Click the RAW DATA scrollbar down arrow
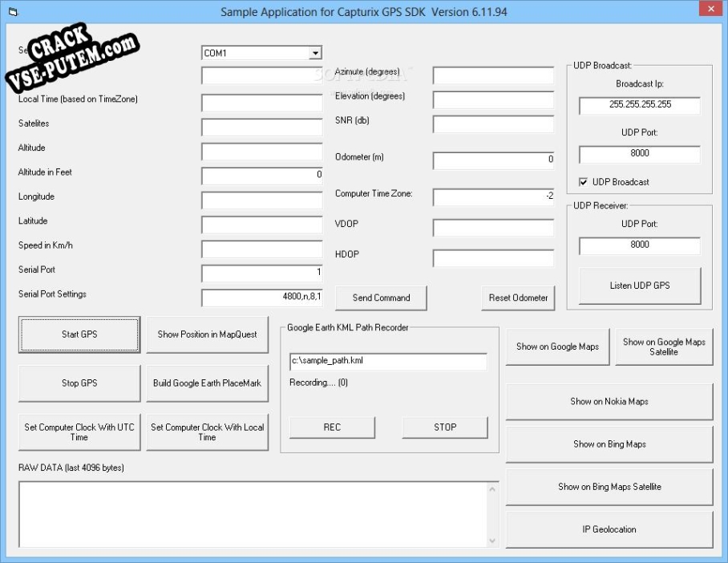 (493, 541)
